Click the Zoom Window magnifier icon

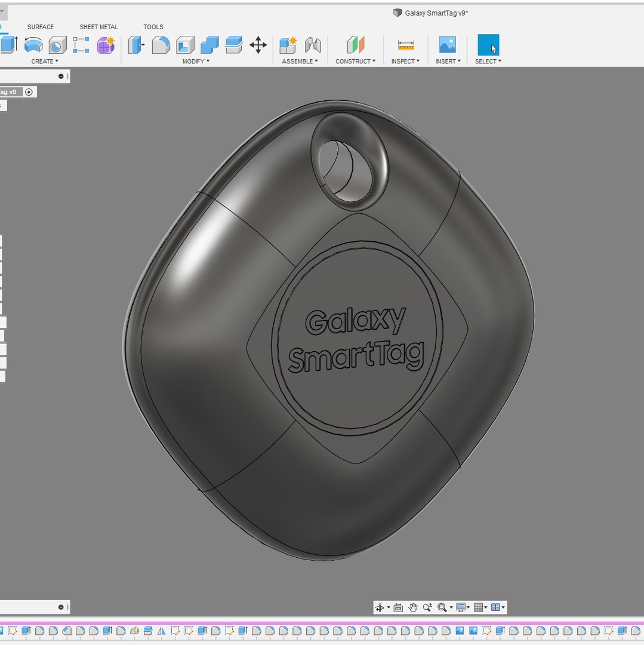click(x=442, y=607)
